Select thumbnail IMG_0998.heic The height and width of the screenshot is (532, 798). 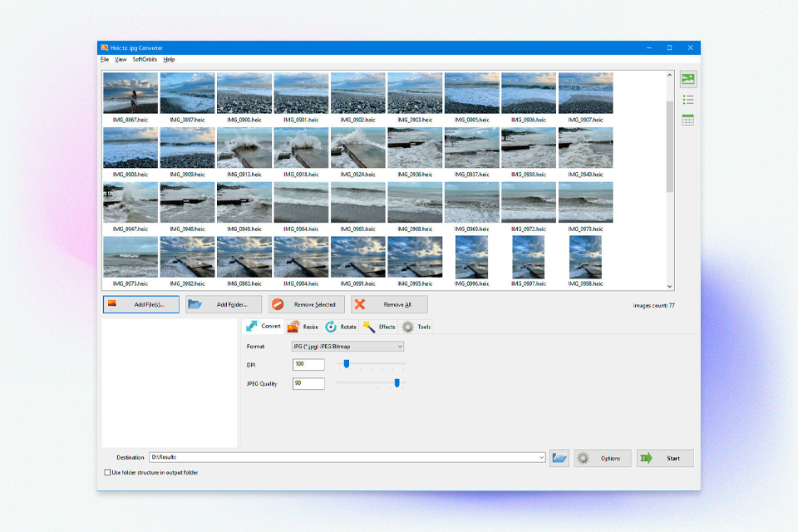[x=586, y=257]
